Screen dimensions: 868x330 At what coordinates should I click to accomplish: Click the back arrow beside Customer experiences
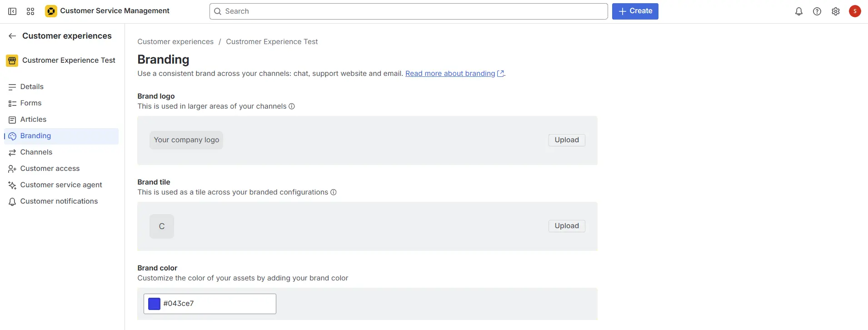12,36
